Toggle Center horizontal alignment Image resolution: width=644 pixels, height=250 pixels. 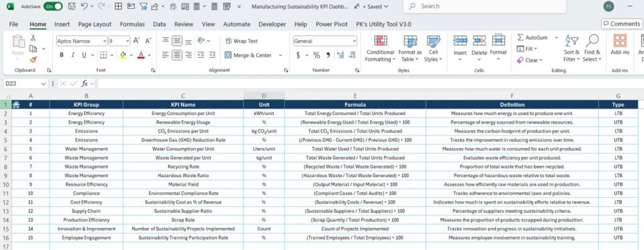coord(177,55)
